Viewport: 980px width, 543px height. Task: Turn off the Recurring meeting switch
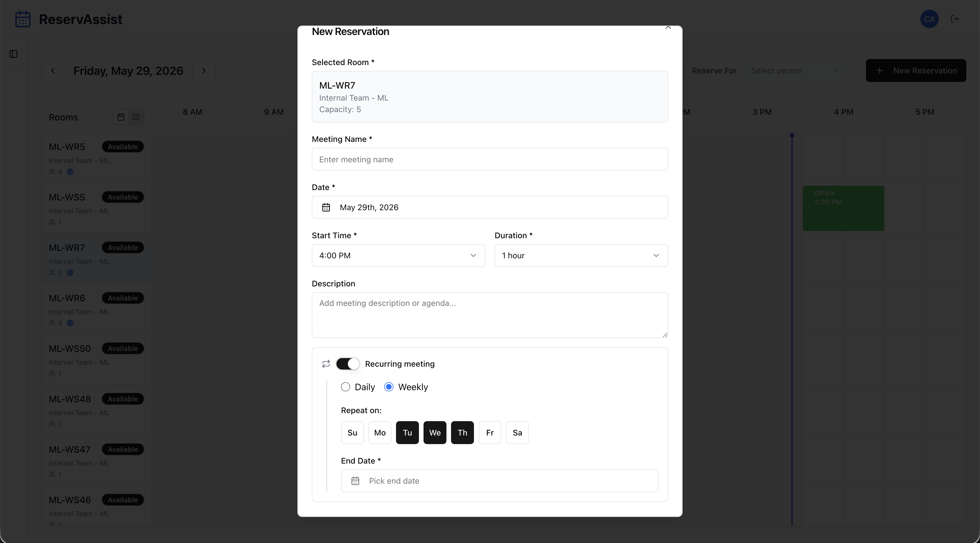coord(348,364)
